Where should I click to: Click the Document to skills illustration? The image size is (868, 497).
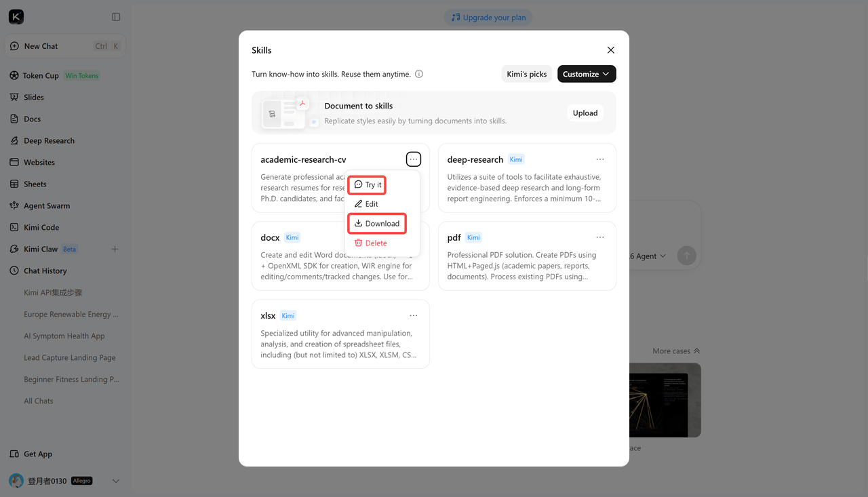pos(289,113)
